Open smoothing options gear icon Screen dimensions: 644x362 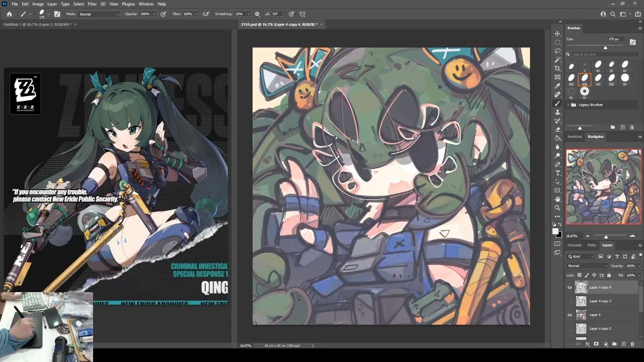click(257, 14)
